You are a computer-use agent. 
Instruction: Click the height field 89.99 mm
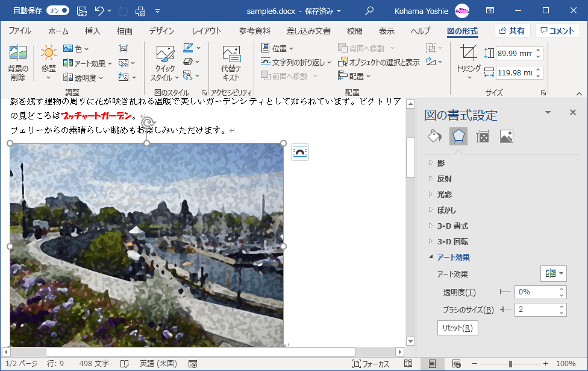(x=514, y=53)
